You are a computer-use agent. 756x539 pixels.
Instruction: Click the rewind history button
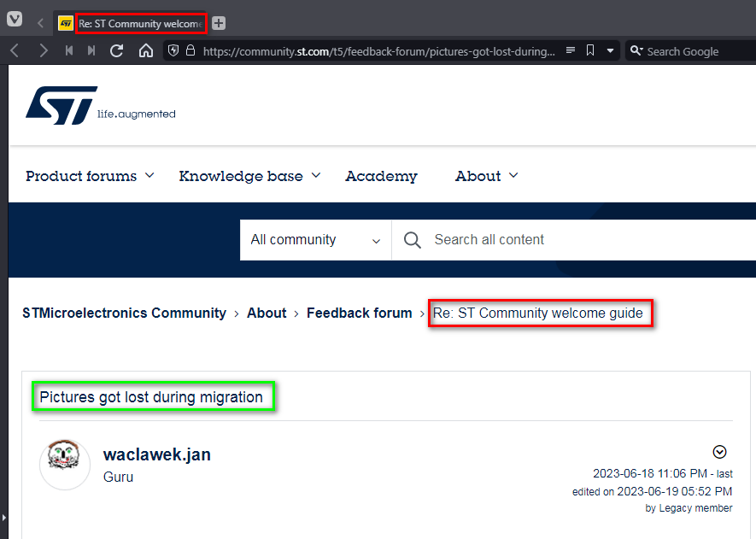(x=69, y=50)
